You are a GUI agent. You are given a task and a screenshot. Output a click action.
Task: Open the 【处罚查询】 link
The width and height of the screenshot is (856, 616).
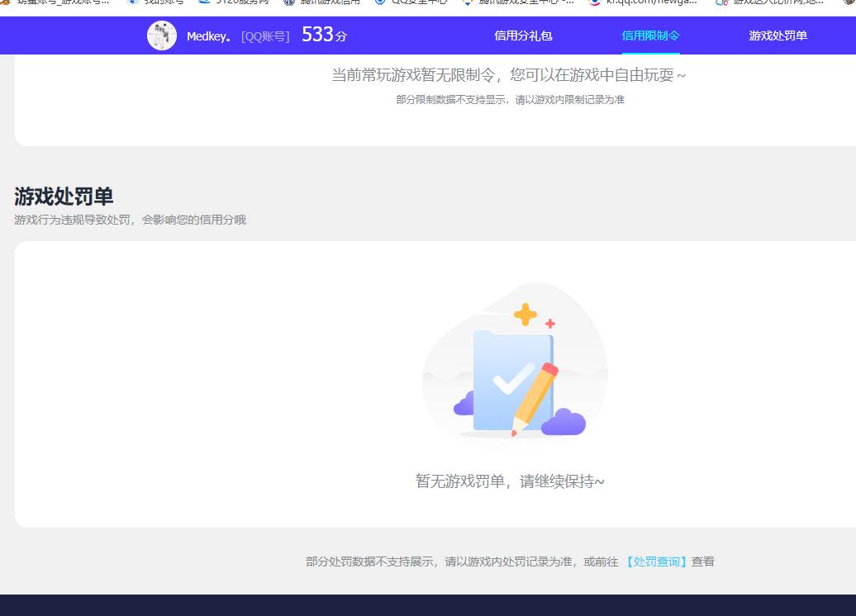pyautogui.click(x=655, y=561)
